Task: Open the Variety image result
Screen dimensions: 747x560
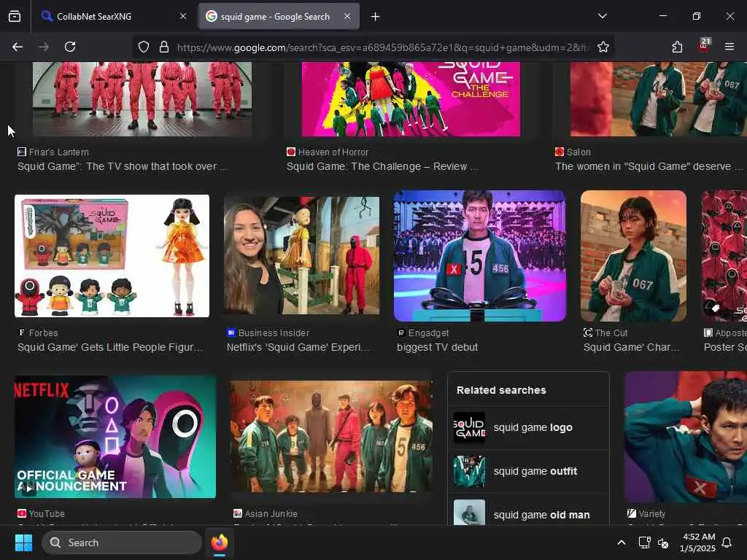Action: click(686, 437)
